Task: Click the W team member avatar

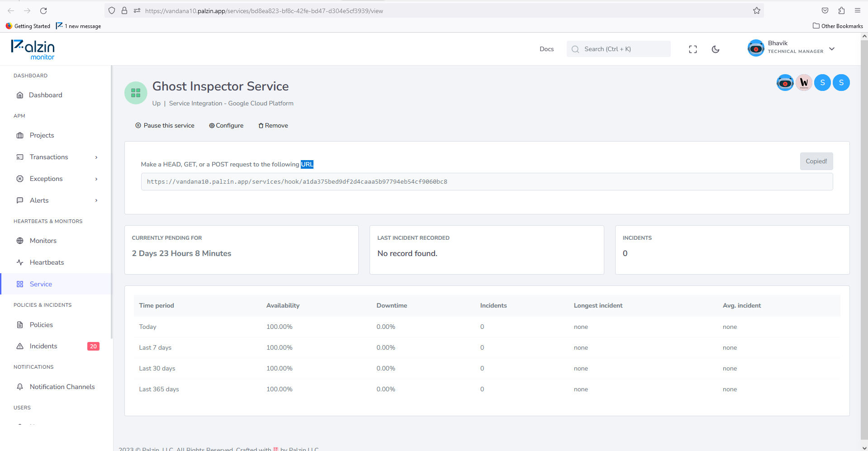Action: click(x=804, y=83)
